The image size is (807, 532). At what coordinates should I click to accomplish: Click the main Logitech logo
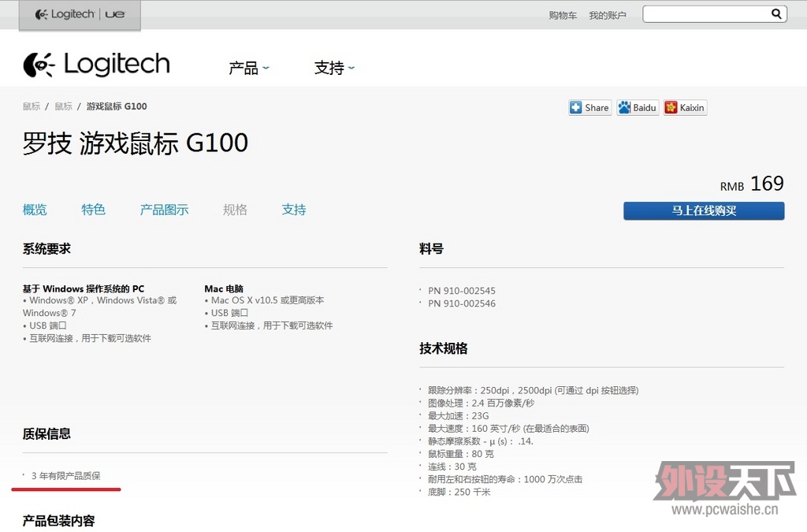click(x=96, y=65)
